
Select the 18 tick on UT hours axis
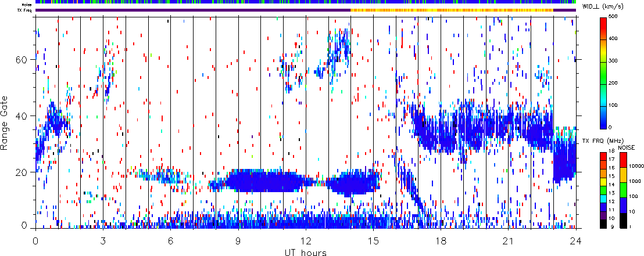coord(441,241)
